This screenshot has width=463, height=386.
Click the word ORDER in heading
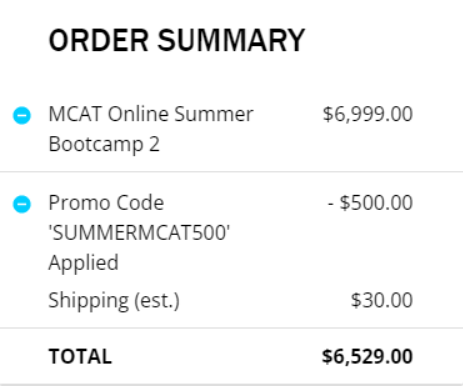98,40
